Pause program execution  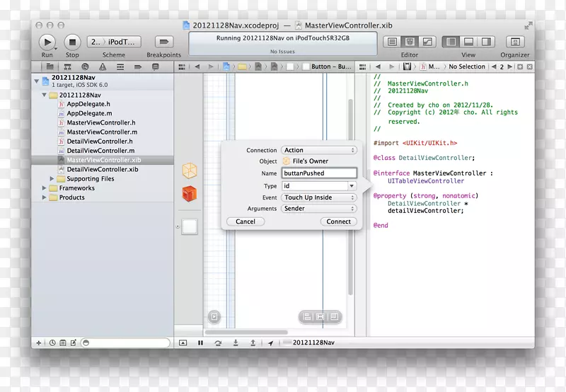click(201, 343)
